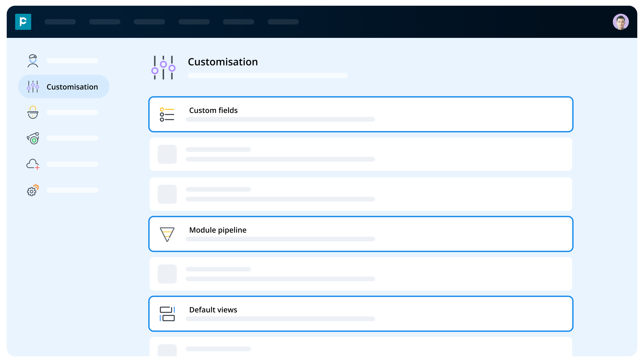Click the placeholder card below Custom fields
The width and height of the screenshot is (644, 362).
click(x=361, y=154)
